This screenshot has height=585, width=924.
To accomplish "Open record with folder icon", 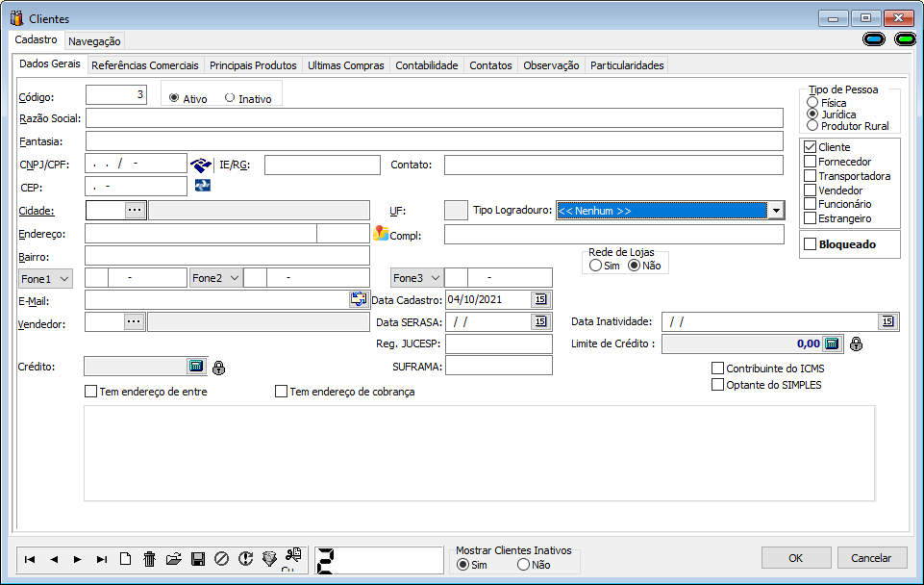I will point(174,558).
